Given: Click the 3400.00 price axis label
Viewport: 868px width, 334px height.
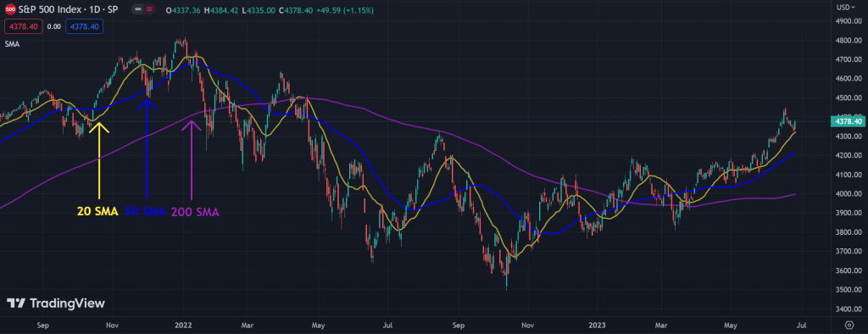Looking at the screenshot, I should point(848,309).
